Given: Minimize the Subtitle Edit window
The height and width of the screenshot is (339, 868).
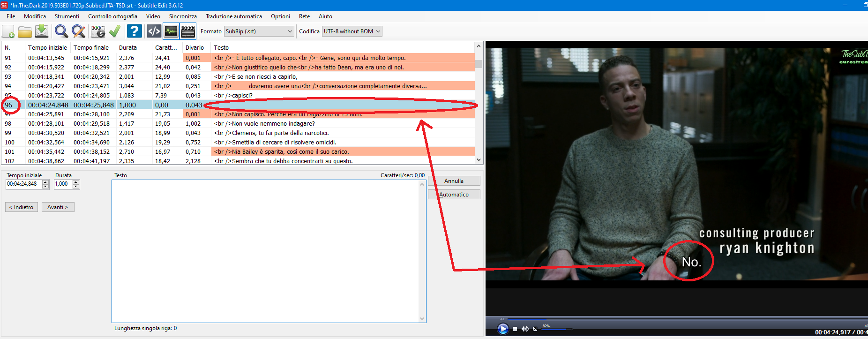Looking at the screenshot, I should 845,5.
